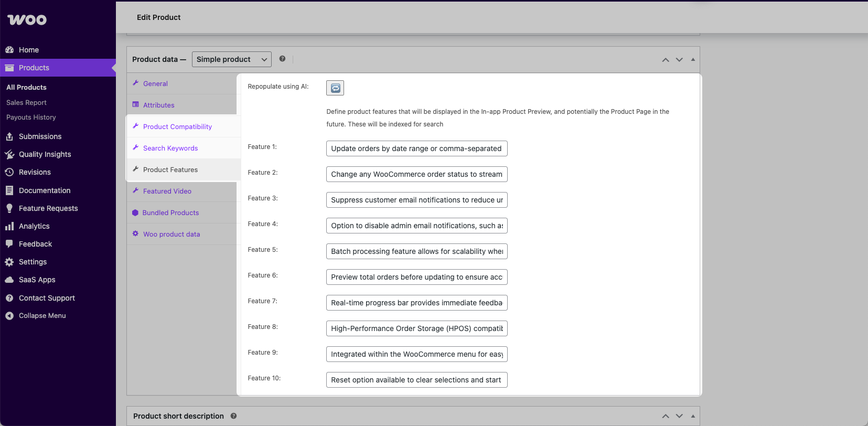Image resolution: width=868 pixels, height=426 pixels.
Task: Click the Feature 2 input field
Action: pos(417,174)
